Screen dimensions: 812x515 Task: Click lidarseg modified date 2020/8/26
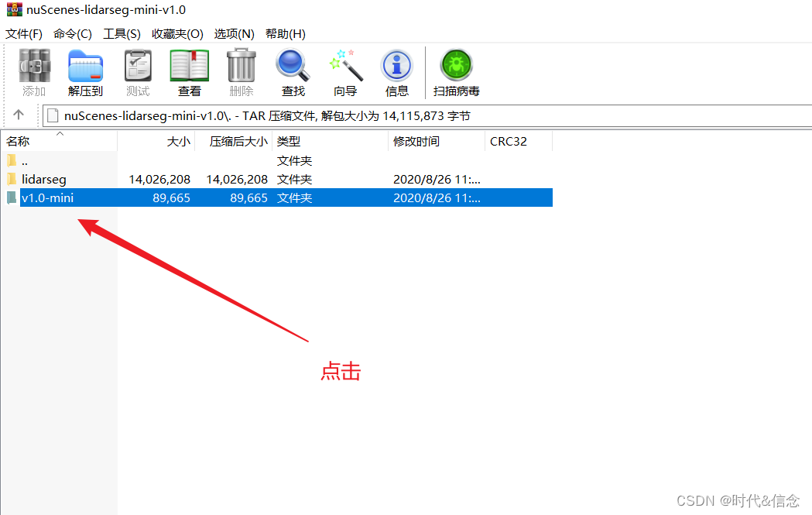click(437, 179)
